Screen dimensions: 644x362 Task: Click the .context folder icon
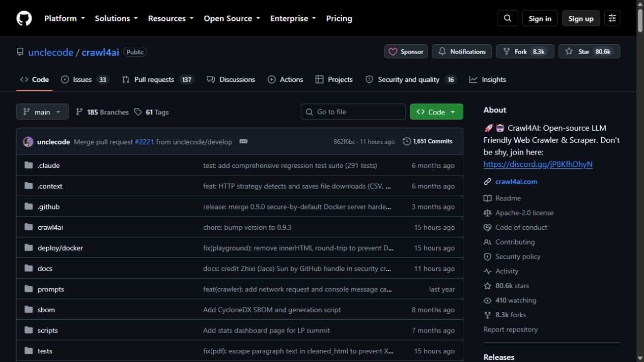tap(29, 186)
